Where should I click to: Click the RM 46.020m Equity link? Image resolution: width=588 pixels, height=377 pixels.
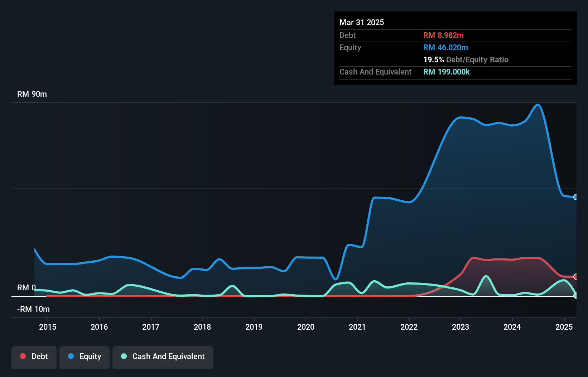445,47
